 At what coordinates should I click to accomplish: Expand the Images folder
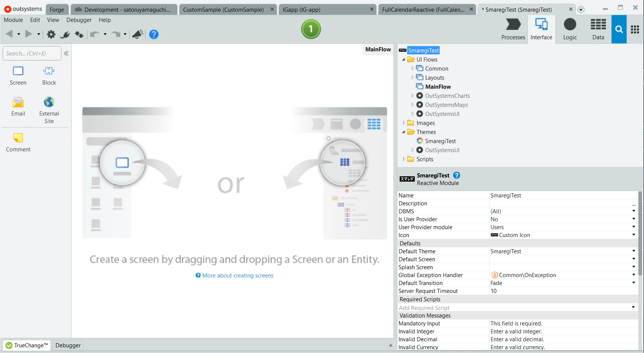pos(404,123)
